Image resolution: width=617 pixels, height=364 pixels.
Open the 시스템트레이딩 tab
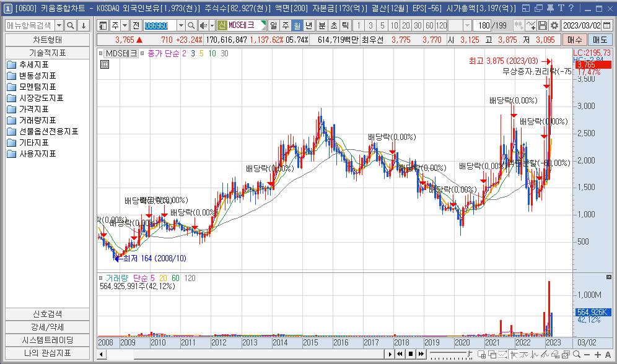tap(47, 340)
